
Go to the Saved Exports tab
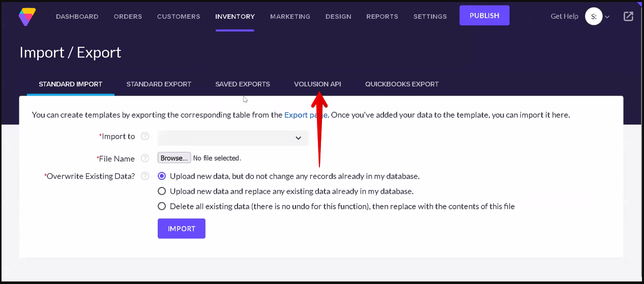(x=243, y=84)
